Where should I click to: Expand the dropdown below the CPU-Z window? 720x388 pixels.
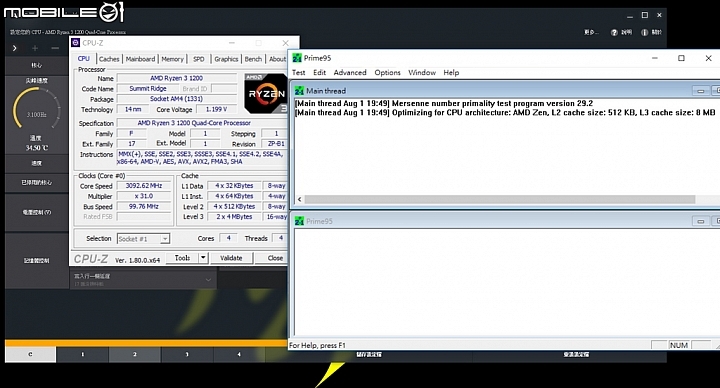click(x=208, y=280)
